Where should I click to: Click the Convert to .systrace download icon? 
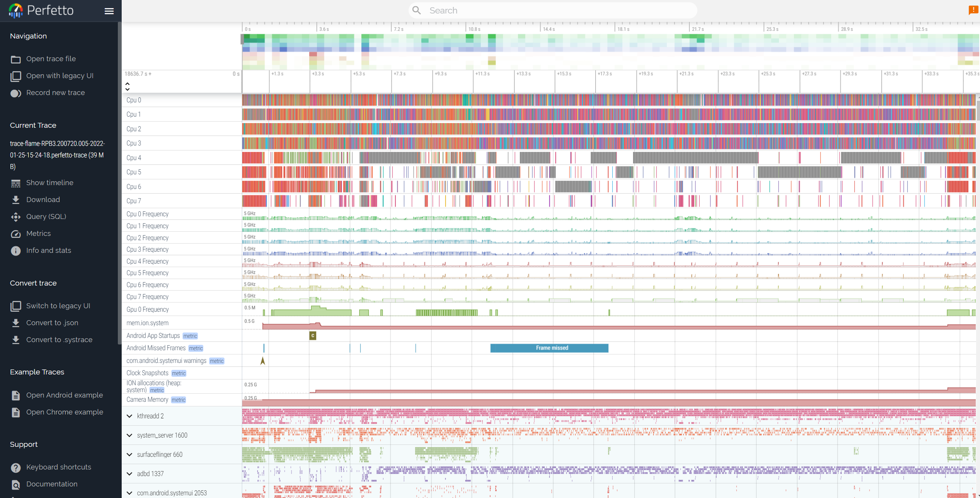[16, 340]
